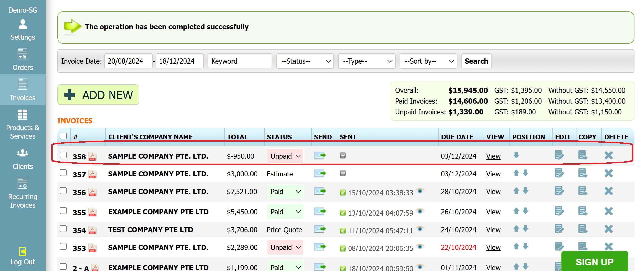This screenshot has height=271, width=644.
Task: Change Paid status dropdown for invoice 355
Action: point(285,212)
